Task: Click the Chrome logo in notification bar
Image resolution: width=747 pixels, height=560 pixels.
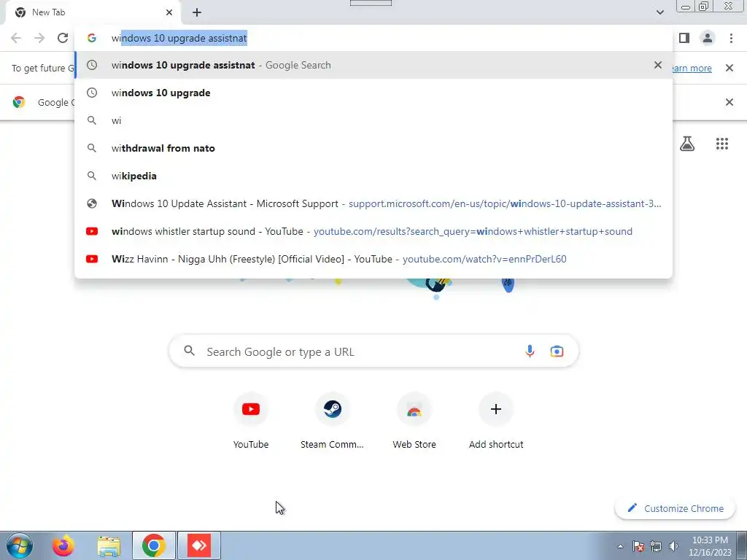Action: 19,102
